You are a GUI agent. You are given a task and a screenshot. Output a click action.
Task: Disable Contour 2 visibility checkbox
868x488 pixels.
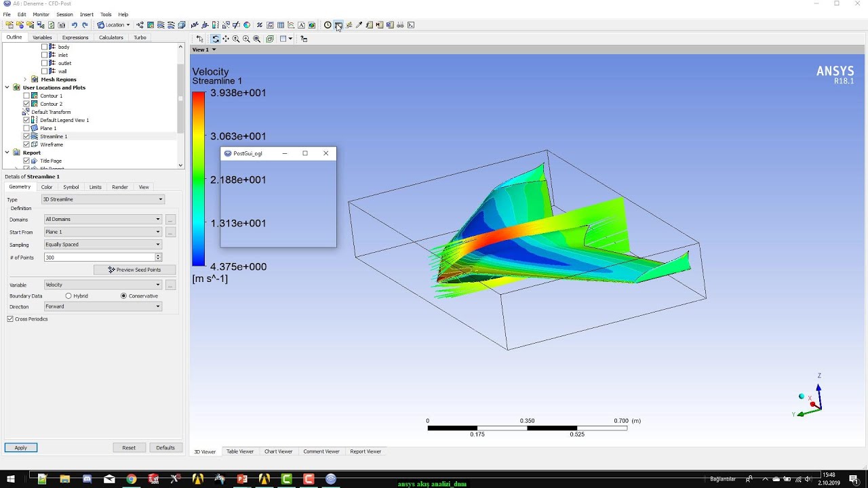tap(26, 104)
